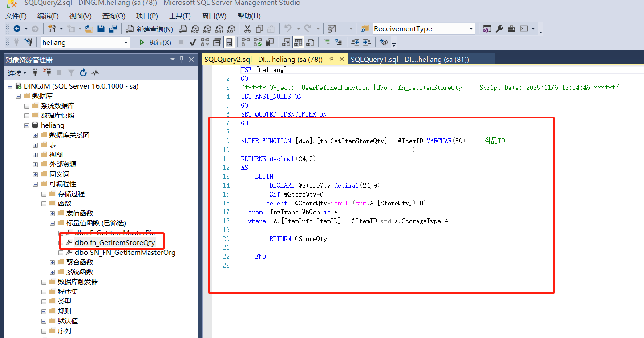The image size is (644, 338).
Task: Click the Save (single disk) icon
Action: pos(101,29)
